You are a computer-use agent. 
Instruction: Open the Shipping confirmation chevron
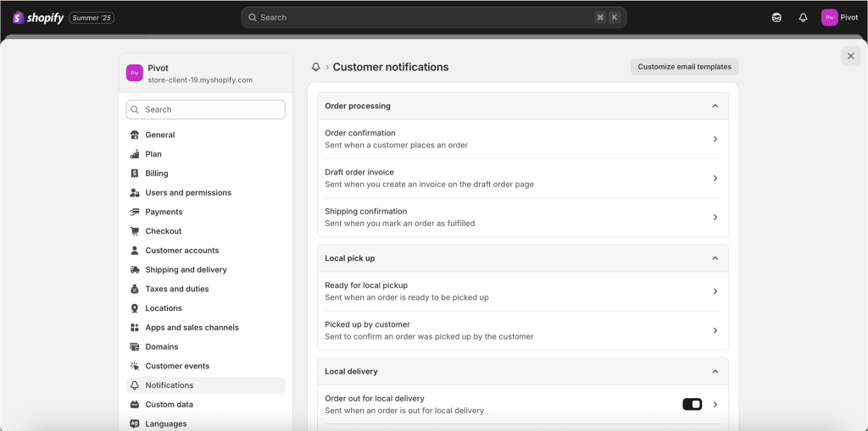click(715, 218)
